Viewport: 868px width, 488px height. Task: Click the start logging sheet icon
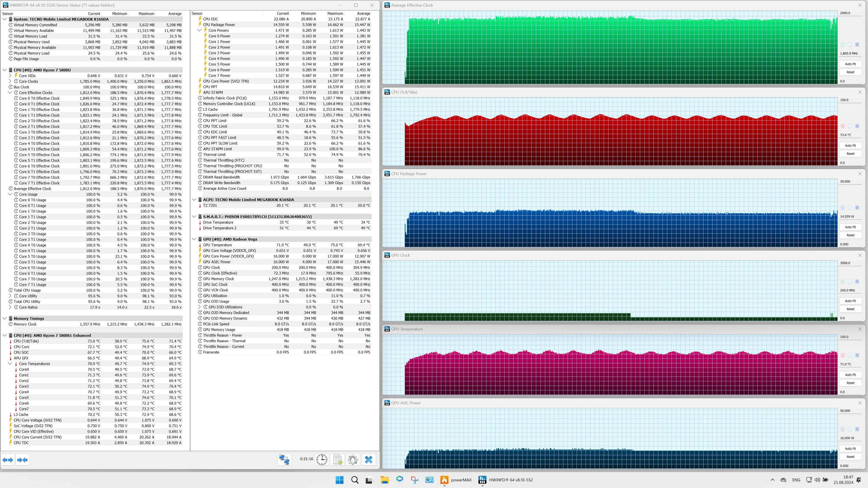(x=338, y=459)
